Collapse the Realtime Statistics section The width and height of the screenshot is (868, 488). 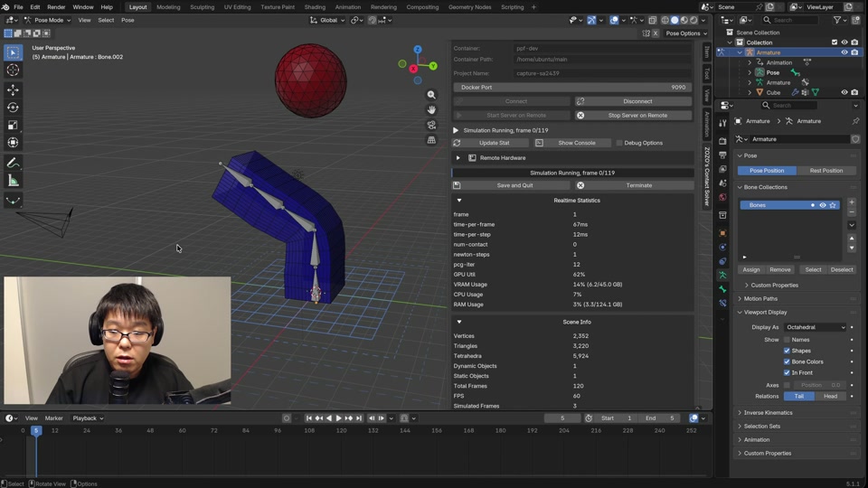pos(459,201)
